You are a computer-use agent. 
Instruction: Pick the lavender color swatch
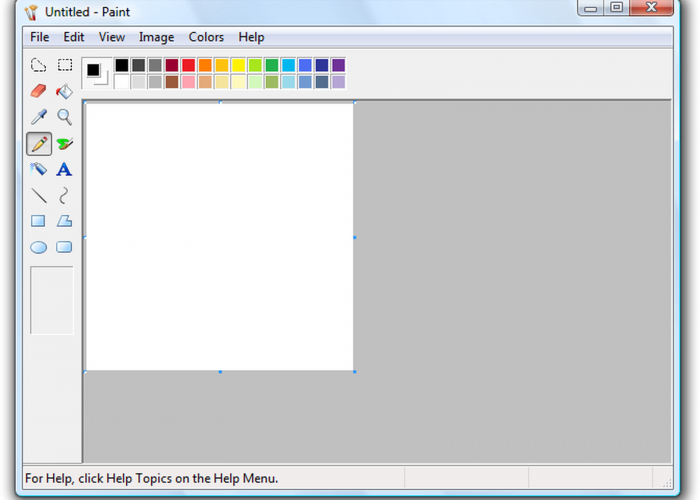[338, 82]
